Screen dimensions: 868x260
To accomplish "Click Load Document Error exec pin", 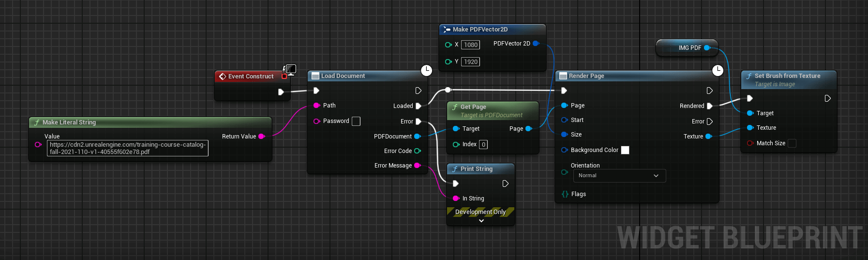I will pyautogui.click(x=419, y=122).
